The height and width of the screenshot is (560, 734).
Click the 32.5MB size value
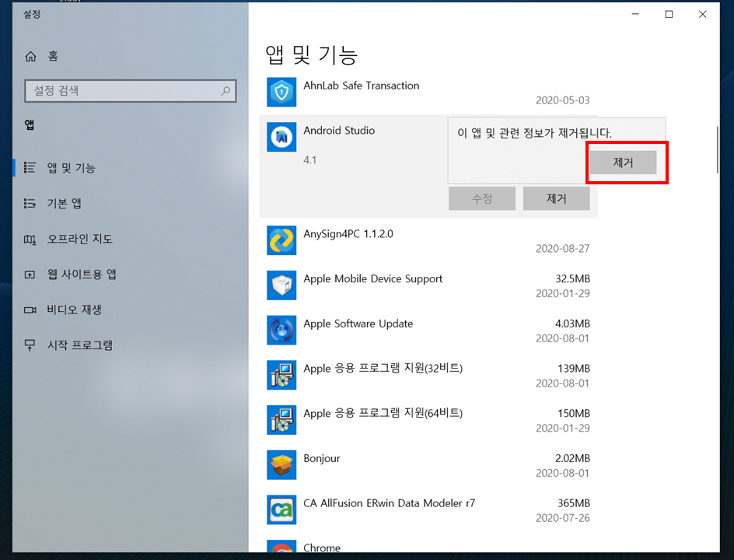click(x=572, y=279)
